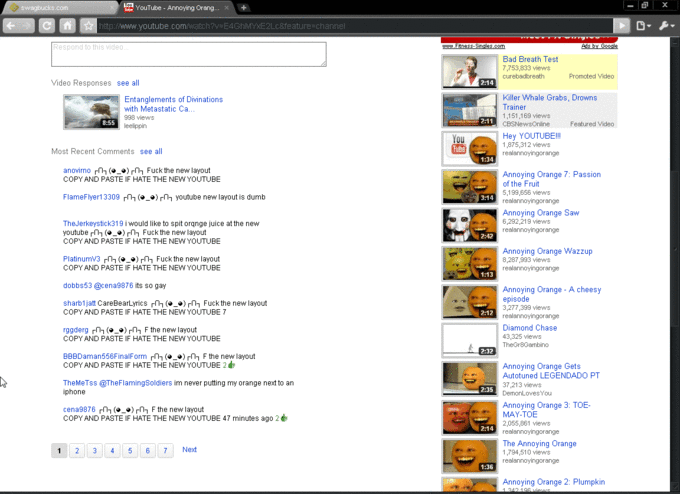This screenshot has height=494, width=680.
Task: Go to comments page 4
Action: point(112,451)
